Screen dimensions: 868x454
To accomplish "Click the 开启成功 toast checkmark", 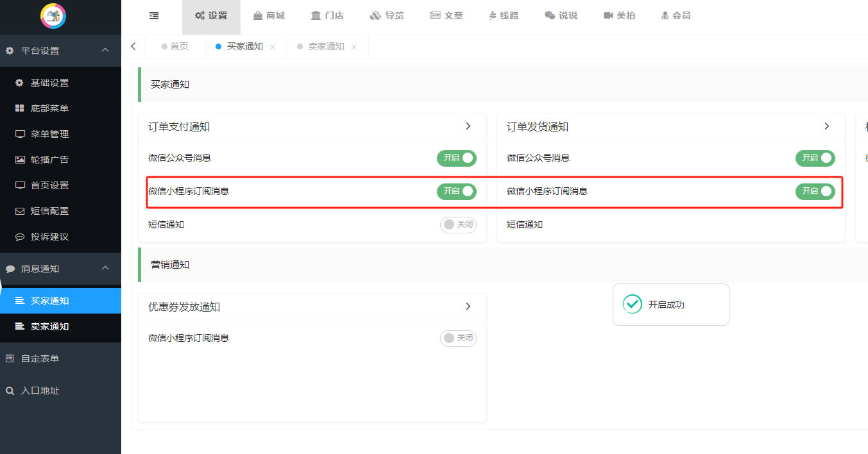I will coord(633,304).
